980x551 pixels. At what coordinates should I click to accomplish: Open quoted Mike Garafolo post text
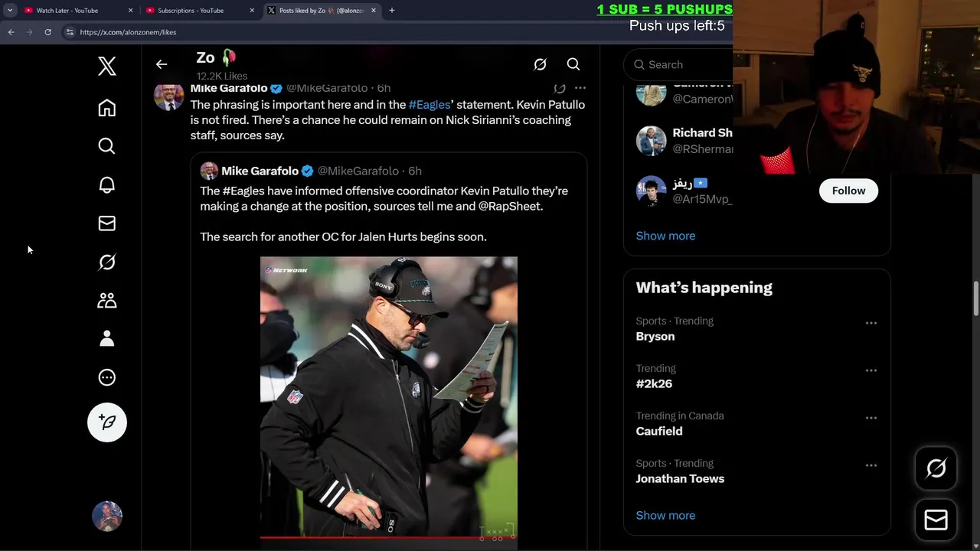(x=384, y=214)
